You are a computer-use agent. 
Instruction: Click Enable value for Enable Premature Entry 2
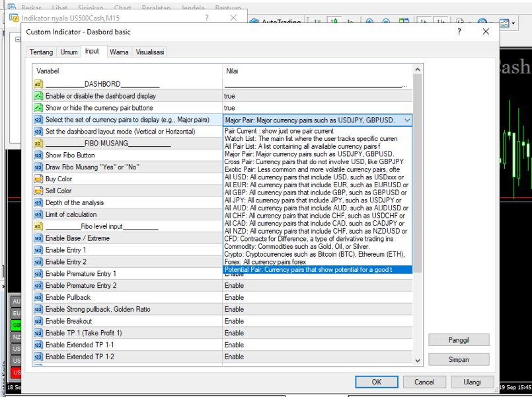pyautogui.click(x=317, y=286)
